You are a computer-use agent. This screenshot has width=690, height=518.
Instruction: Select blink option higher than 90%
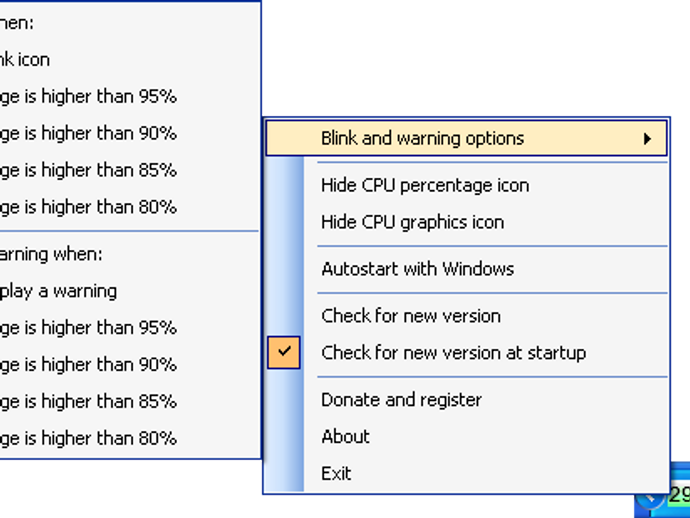[88, 134]
